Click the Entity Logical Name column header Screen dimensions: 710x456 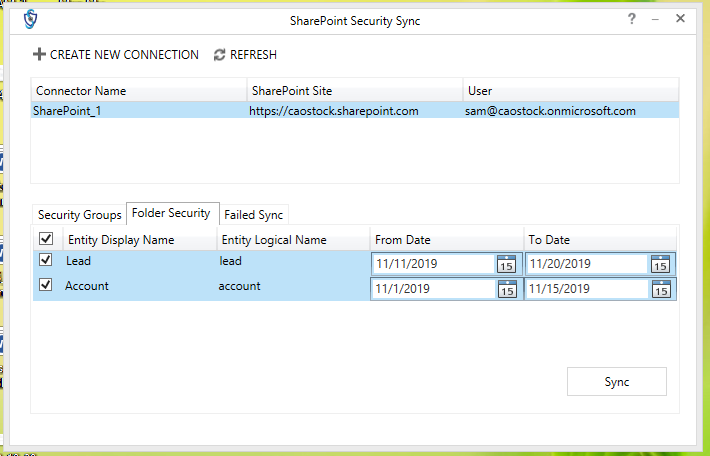pos(293,240)
